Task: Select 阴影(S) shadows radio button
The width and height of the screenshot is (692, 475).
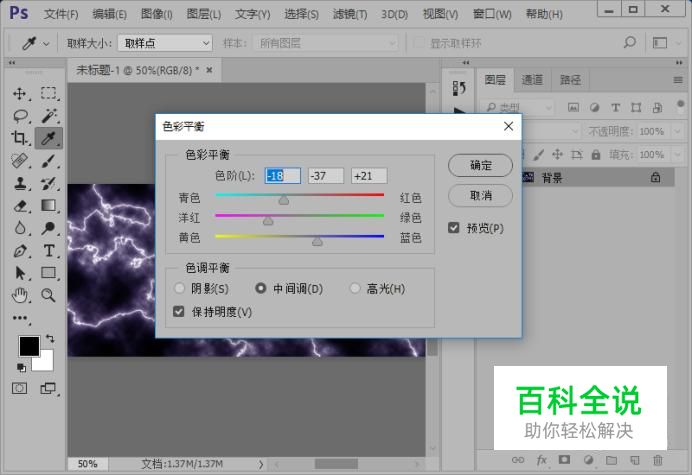Action: point(179,289)
